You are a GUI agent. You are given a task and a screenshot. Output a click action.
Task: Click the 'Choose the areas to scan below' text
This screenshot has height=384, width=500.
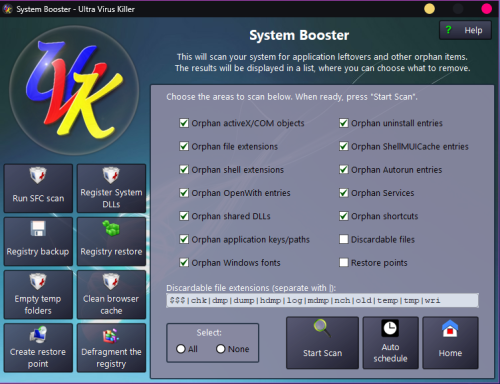tap(292, 97)
